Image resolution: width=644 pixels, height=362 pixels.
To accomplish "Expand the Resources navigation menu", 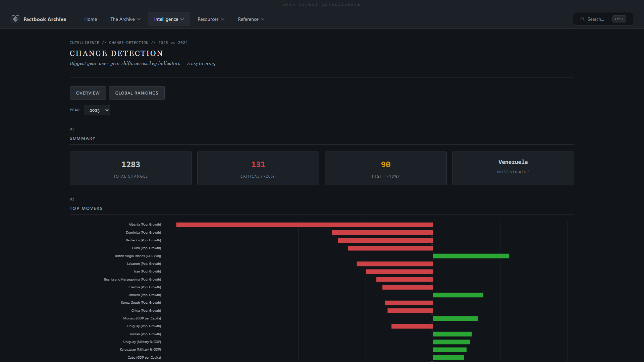I will tap(211, 19).
